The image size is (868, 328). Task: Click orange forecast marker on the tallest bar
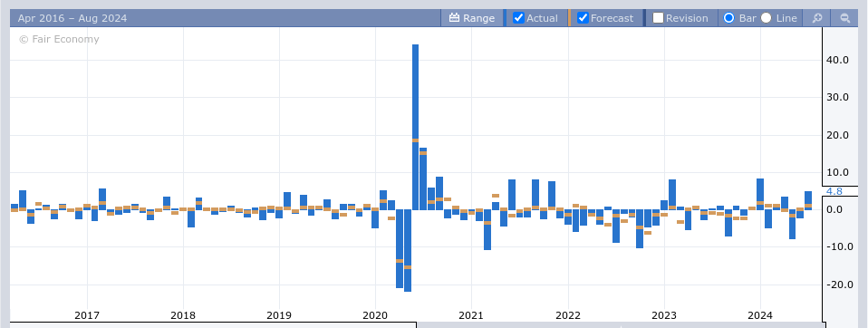pyautogui.click(x=415, y=140)
